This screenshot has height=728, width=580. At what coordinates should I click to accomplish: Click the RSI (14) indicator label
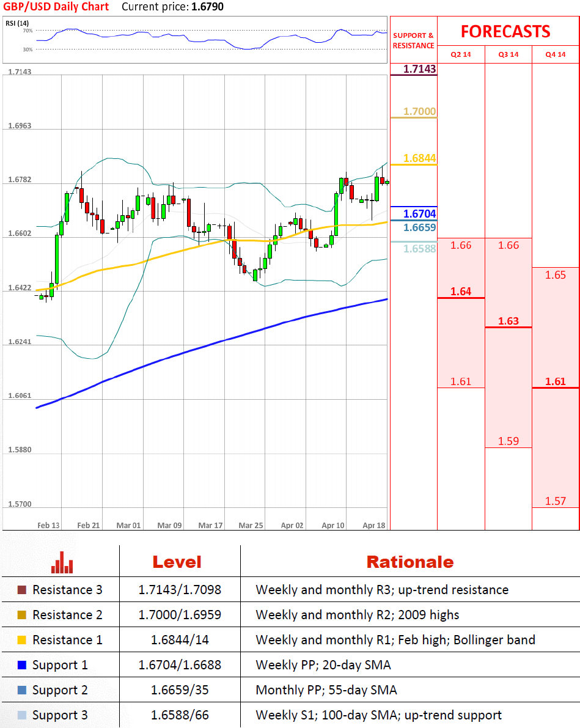(x=17, y=23)
